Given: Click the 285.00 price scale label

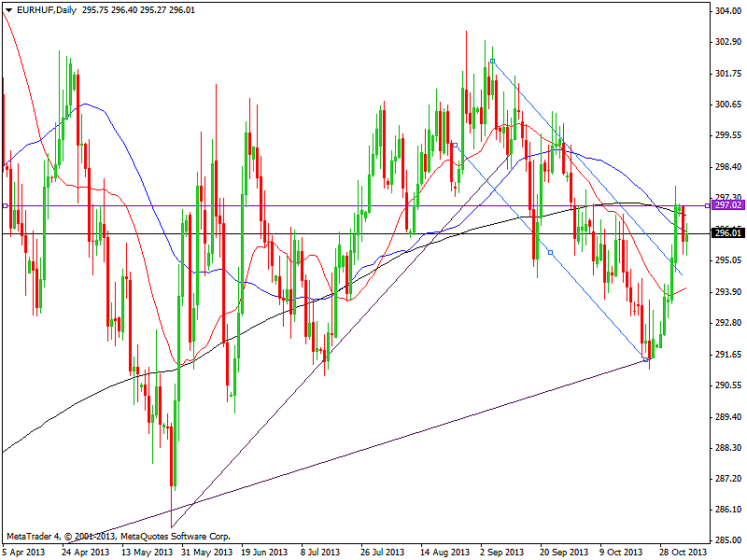Looking at the screenshot, I should click(726, 540).
